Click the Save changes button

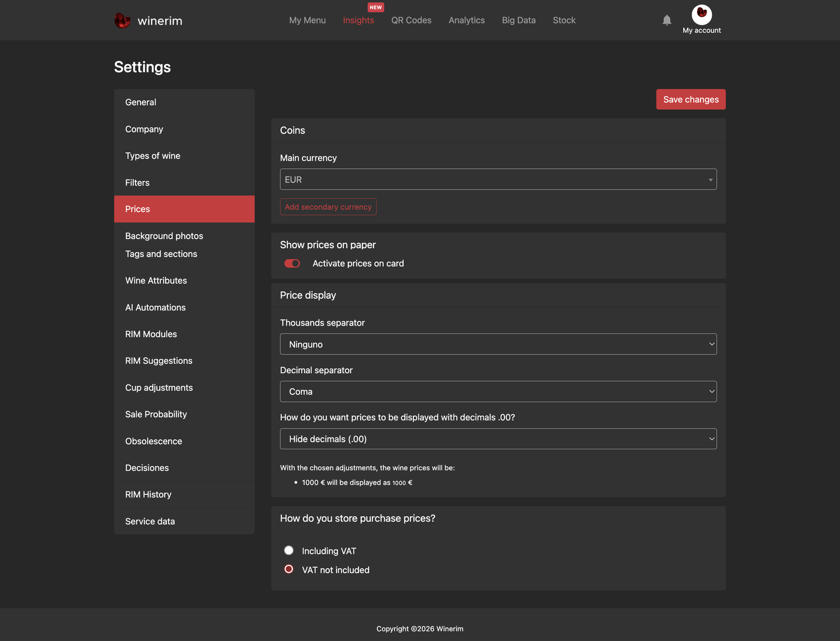(x=691, y=99)
